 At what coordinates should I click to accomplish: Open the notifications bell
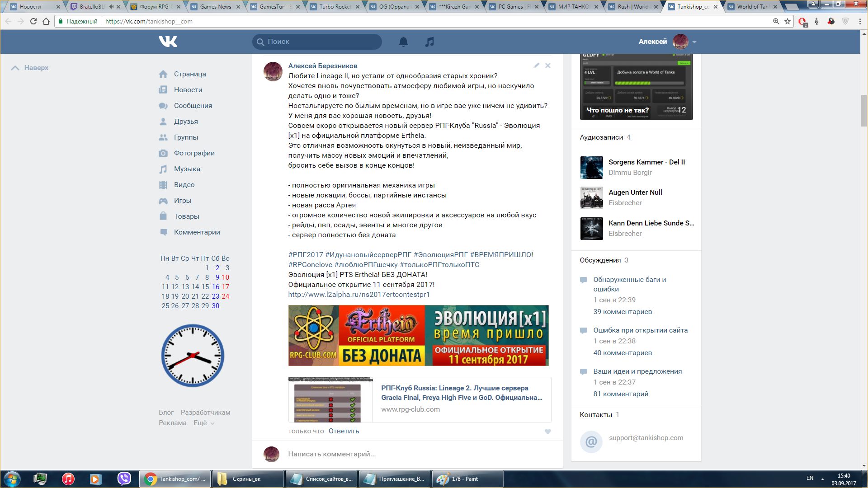pyautogui.click(x=403, y=42)
